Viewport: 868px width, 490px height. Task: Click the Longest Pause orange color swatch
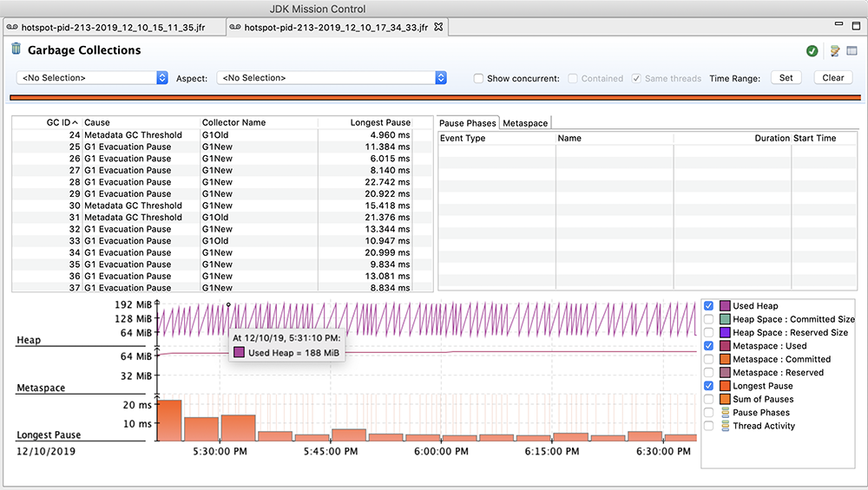725,386
